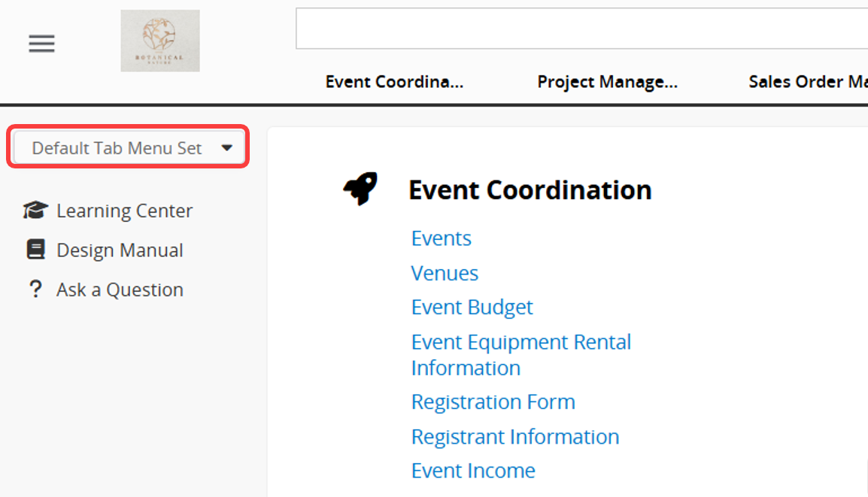
Task: Switch to the Event Coordina... tab
Action: [394, 82]
